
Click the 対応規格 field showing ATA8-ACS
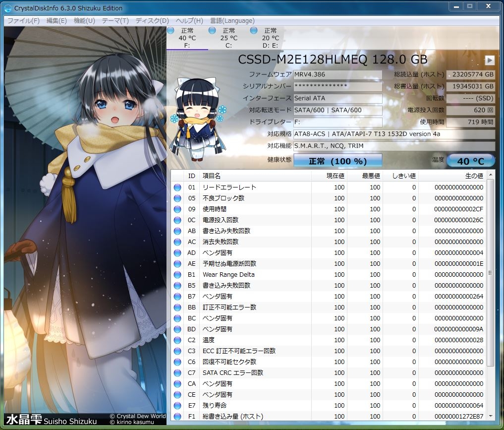click(x=394, y=134)
